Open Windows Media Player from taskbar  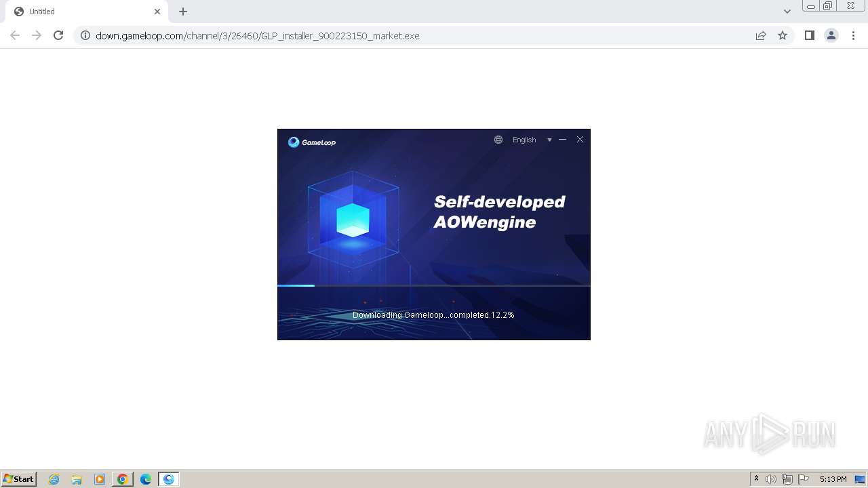pos(100,479)
